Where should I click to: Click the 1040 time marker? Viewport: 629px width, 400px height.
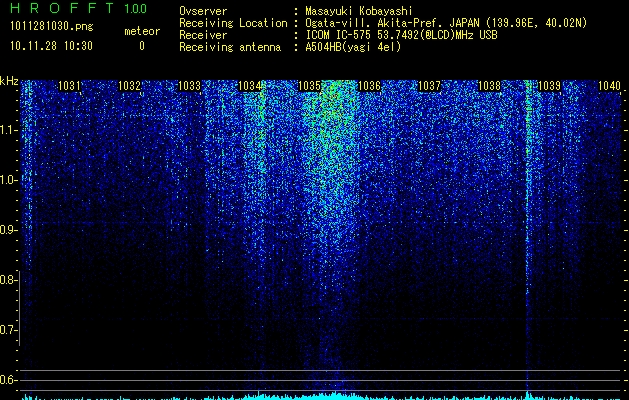pyautogui.click(x=609, y=85)
